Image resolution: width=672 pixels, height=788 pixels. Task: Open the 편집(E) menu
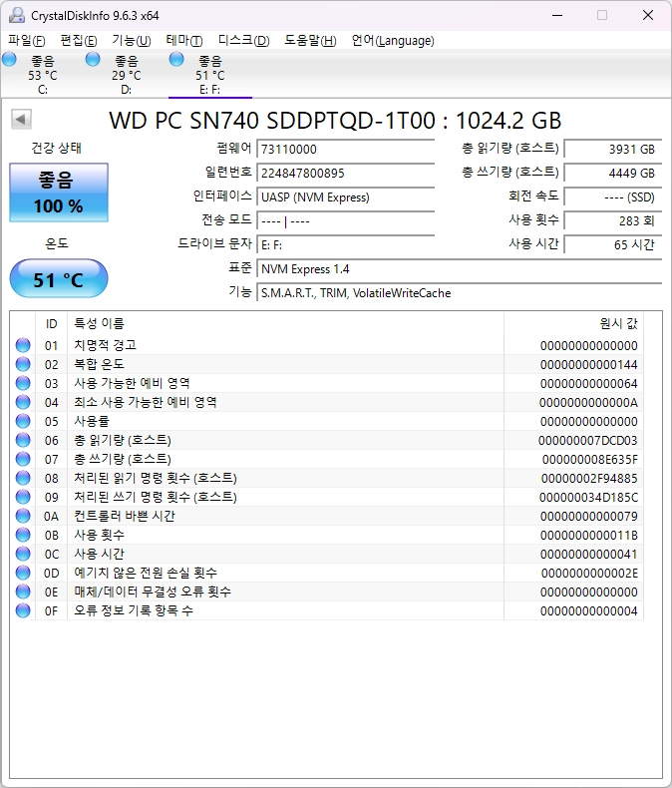tap(79, 40)
